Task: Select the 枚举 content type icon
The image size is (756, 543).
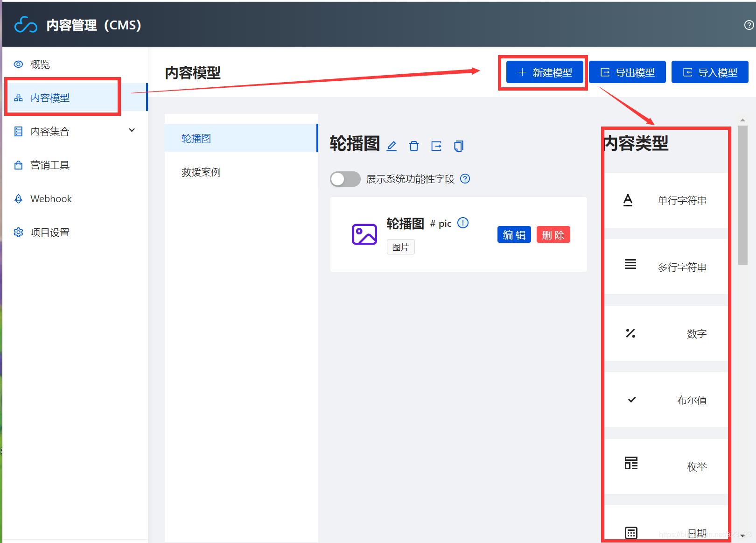Action: (x=631, y=463)
